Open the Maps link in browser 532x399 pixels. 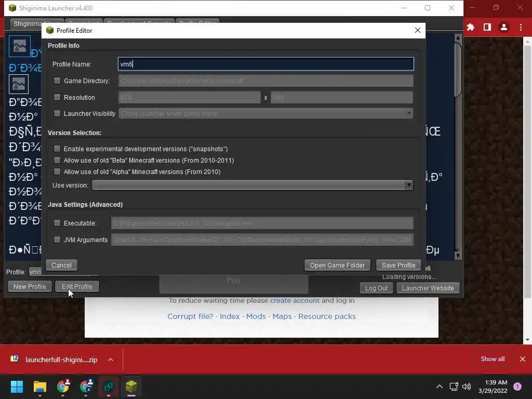click(x=282, y=316)
